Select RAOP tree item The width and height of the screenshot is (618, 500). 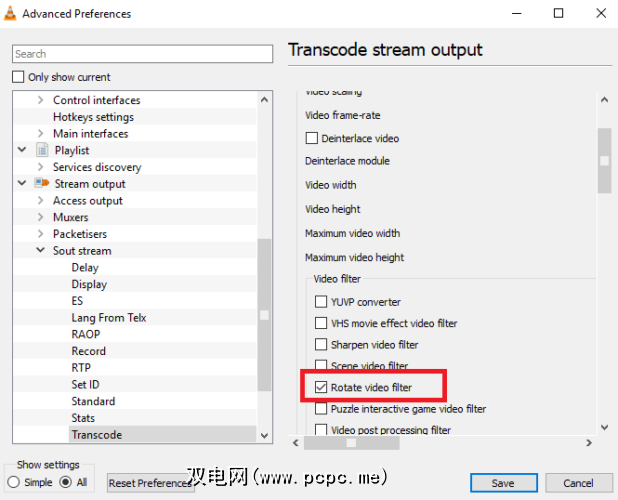(86, 334)
